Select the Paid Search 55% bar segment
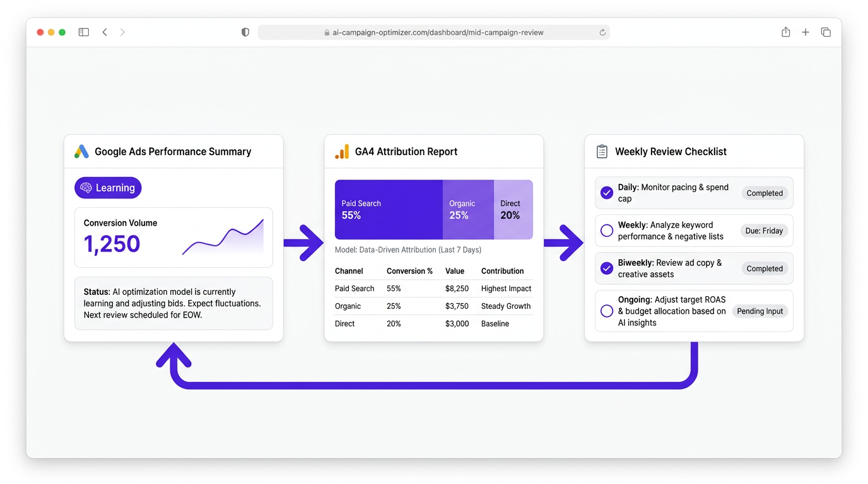868x484 pixels. [x=389, y=210]
